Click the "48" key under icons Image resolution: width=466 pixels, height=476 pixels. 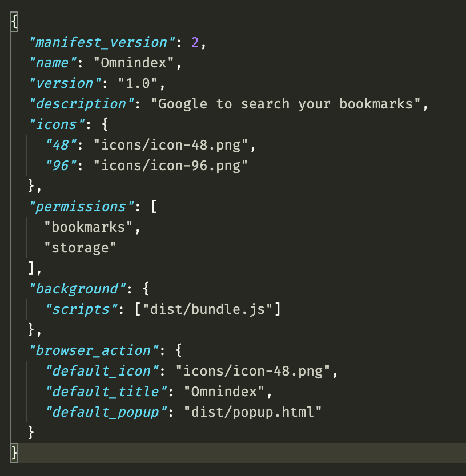click(61, 145)
